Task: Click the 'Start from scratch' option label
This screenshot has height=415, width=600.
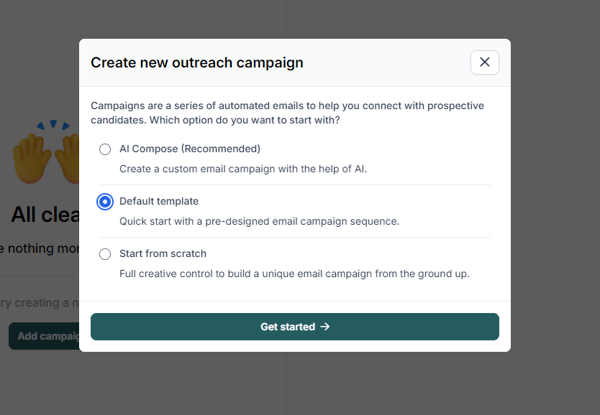Action: [x=165, y=254]
